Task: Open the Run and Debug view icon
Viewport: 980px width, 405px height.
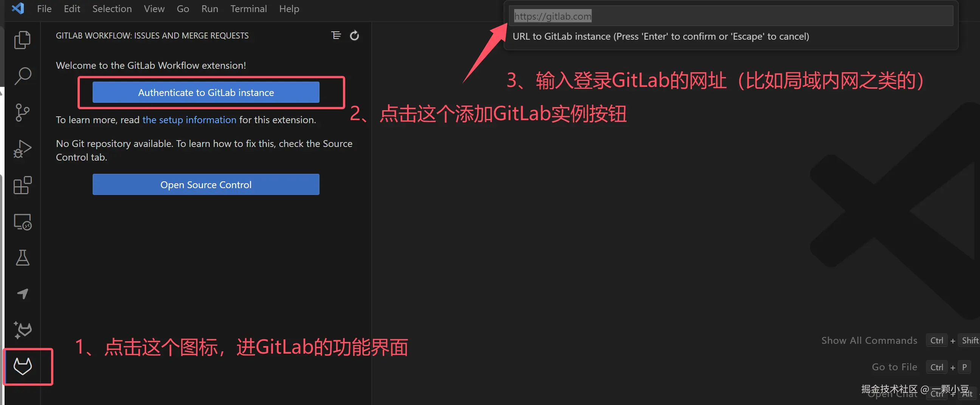Action: tap(22, 149)
